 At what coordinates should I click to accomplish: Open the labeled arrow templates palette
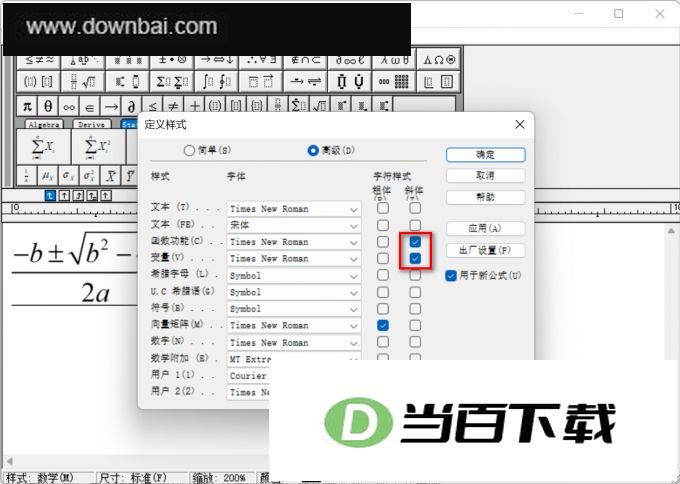pyautogui.click(x=305, y=82)
